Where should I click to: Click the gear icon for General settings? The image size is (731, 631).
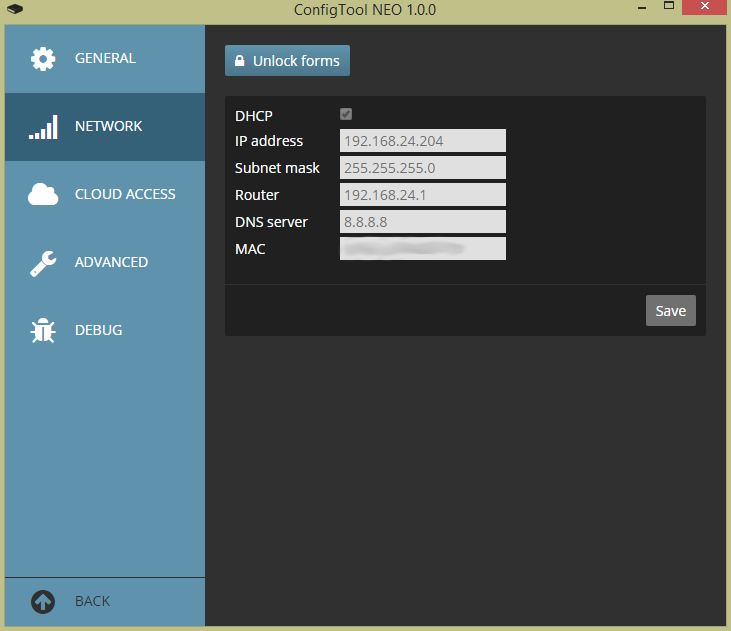click(43, 59)
